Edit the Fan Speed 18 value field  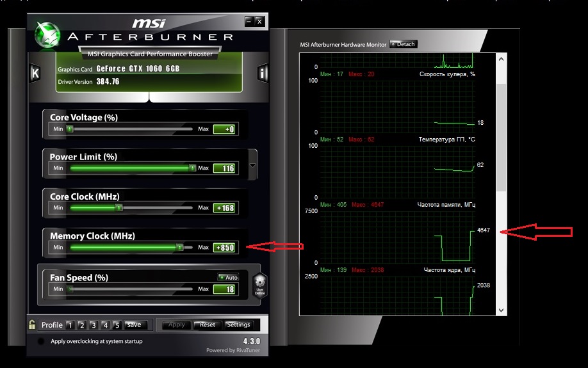point(224,289)
